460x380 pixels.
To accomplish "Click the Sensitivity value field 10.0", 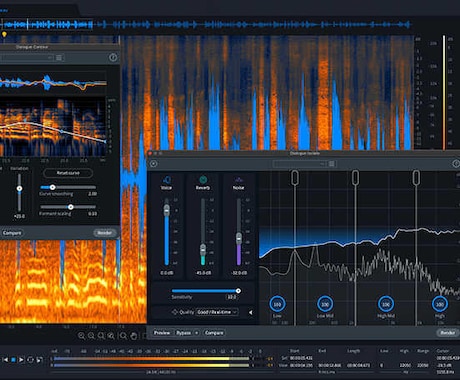I will coord(231,297).
